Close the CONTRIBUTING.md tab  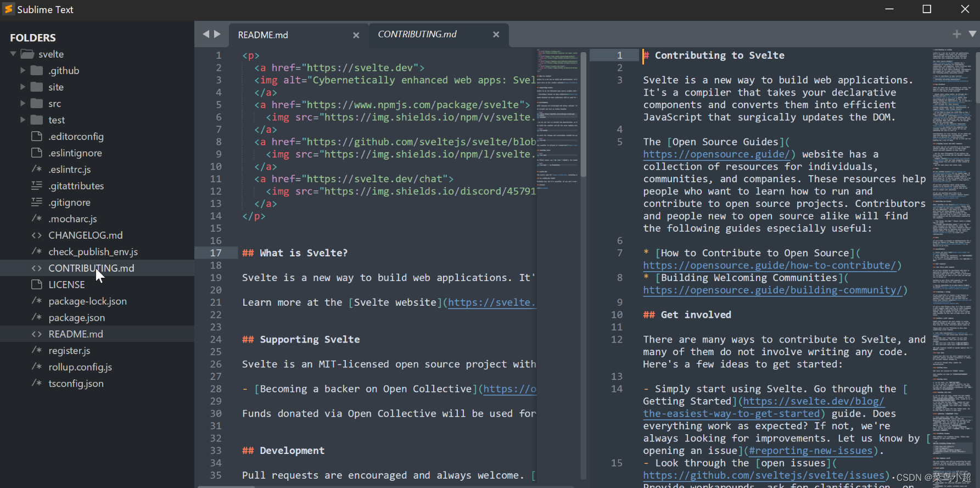[496, 34]
